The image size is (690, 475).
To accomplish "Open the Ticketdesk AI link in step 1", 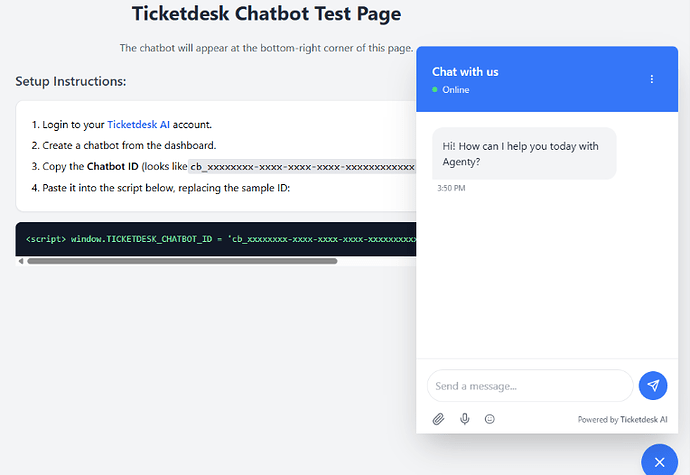I will pyautogui.click(x=138, y=125).
